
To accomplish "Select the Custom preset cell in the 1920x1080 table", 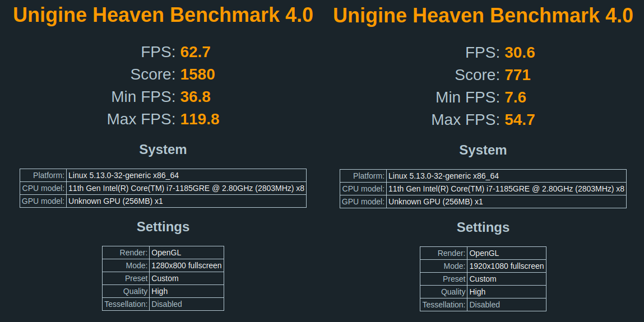I will tap(507, 278).
